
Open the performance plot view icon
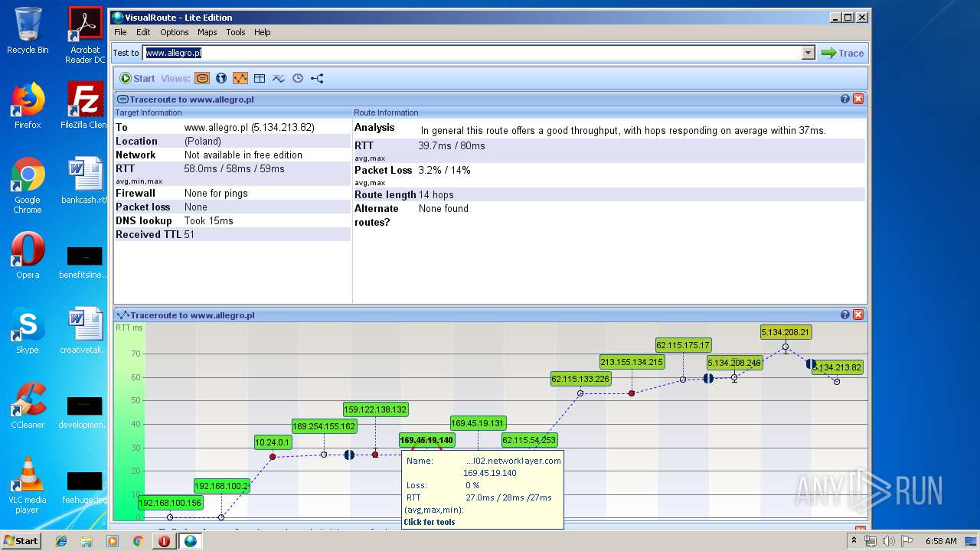pos(279,78)
